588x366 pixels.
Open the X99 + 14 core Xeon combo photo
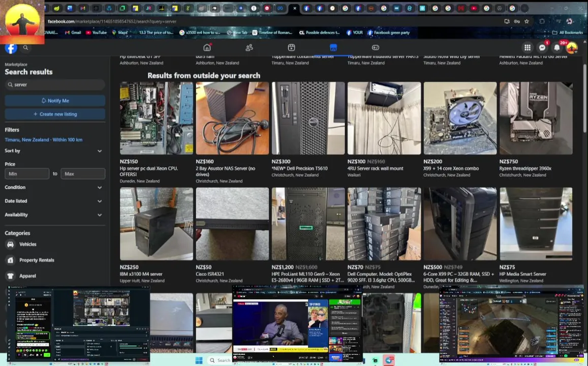click(460, 118)
